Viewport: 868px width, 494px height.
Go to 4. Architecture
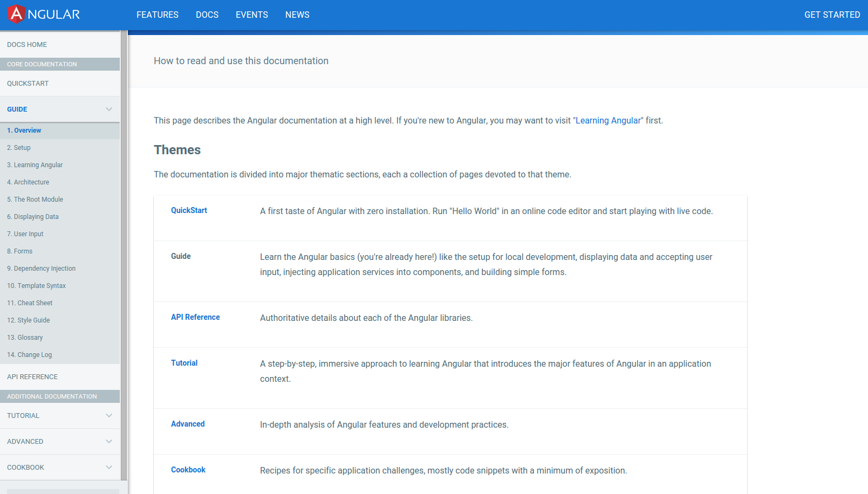coord(60,182)
